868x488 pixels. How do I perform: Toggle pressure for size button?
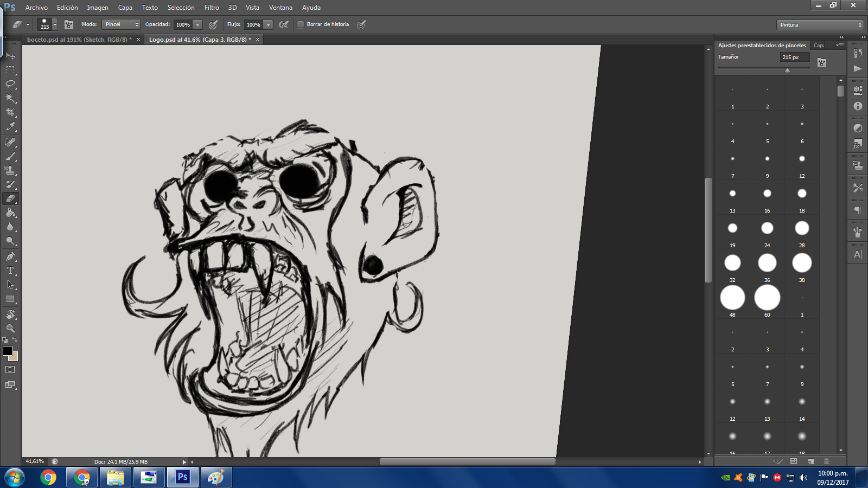coord(362,24)
